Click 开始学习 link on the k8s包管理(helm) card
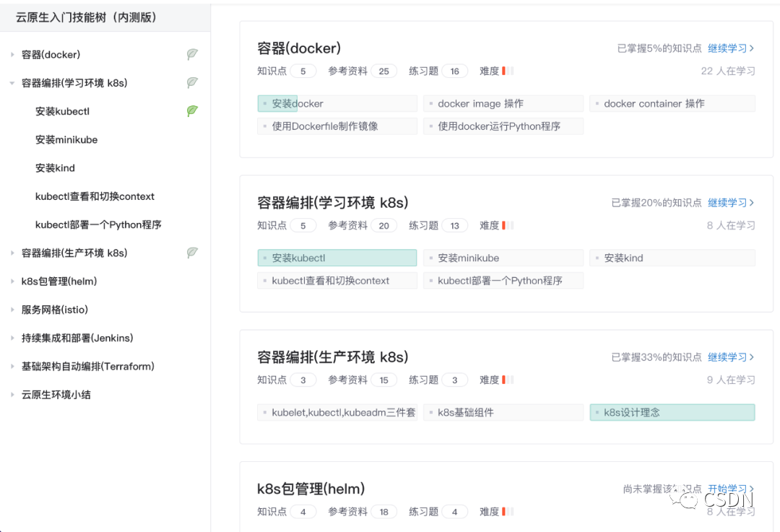This screenshot has width=780, height=532. pos(731,489)
